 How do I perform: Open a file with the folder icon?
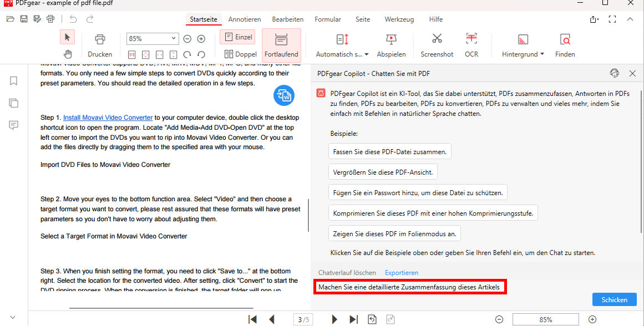tap(11, 19)
